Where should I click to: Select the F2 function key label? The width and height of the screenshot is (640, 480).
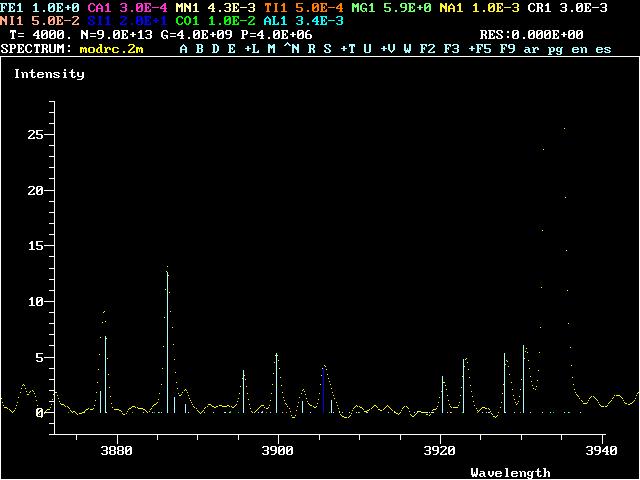point(427,49)
